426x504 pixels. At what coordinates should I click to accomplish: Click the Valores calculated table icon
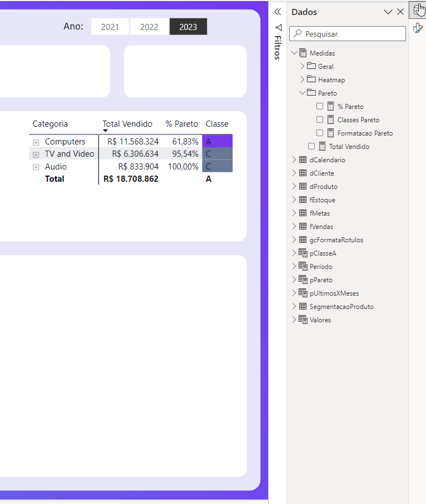(303, 320)
